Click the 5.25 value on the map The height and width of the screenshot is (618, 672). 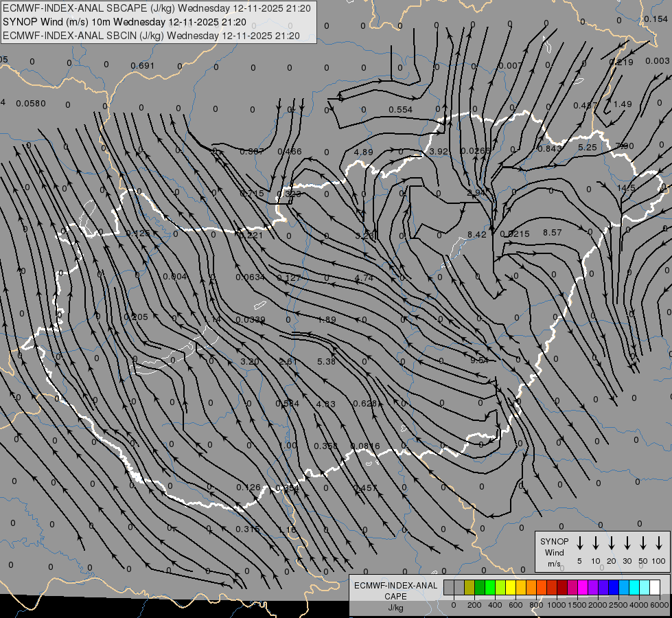pyautogui.click(x=587, y=147)
